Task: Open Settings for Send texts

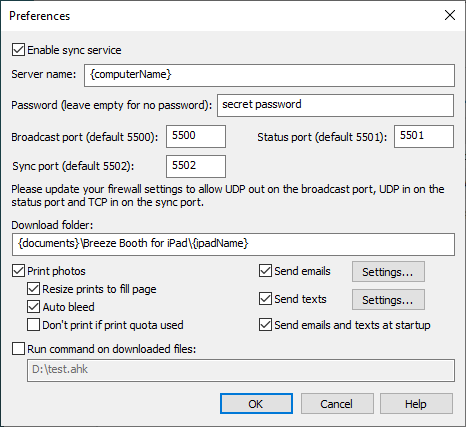Action: click(x=388, y=300)
